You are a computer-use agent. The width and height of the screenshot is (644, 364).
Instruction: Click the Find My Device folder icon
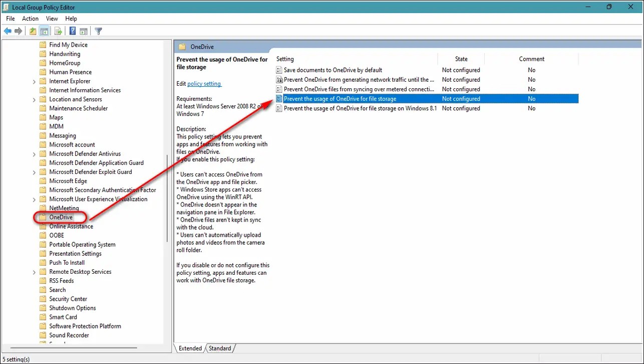point(43,45)
